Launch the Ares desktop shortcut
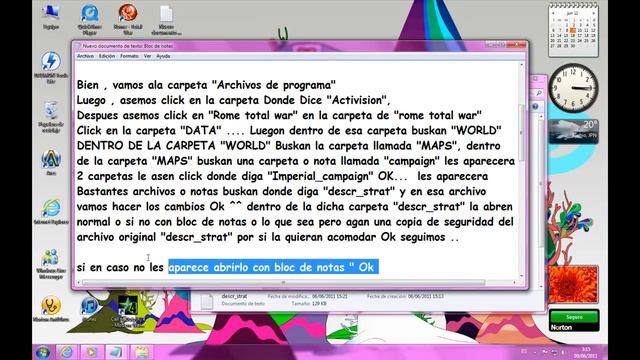Viewport: 640px width, 360px height. pos(51,162)
